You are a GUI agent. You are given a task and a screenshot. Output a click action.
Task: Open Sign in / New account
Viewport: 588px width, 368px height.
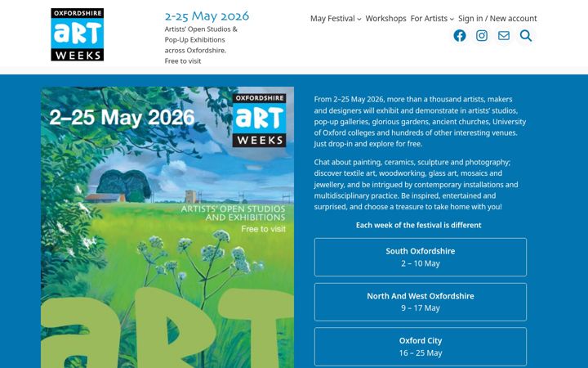coord(497,18)
